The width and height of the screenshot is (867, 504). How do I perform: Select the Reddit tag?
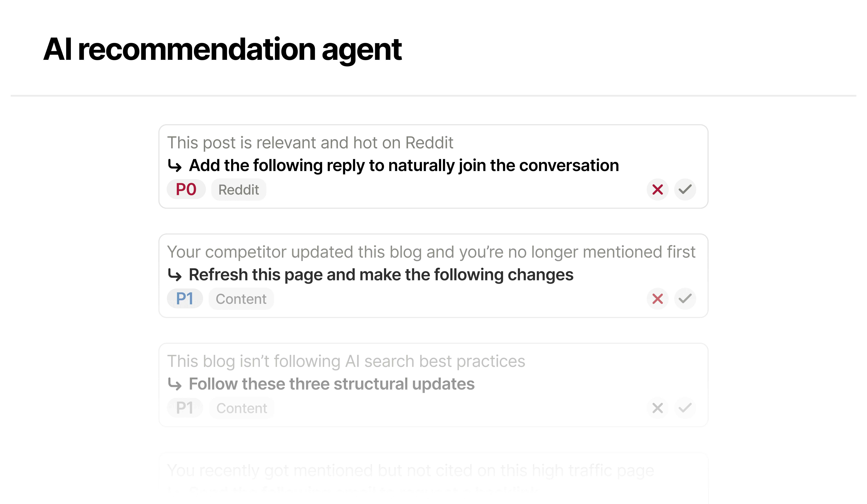point(239,189)
